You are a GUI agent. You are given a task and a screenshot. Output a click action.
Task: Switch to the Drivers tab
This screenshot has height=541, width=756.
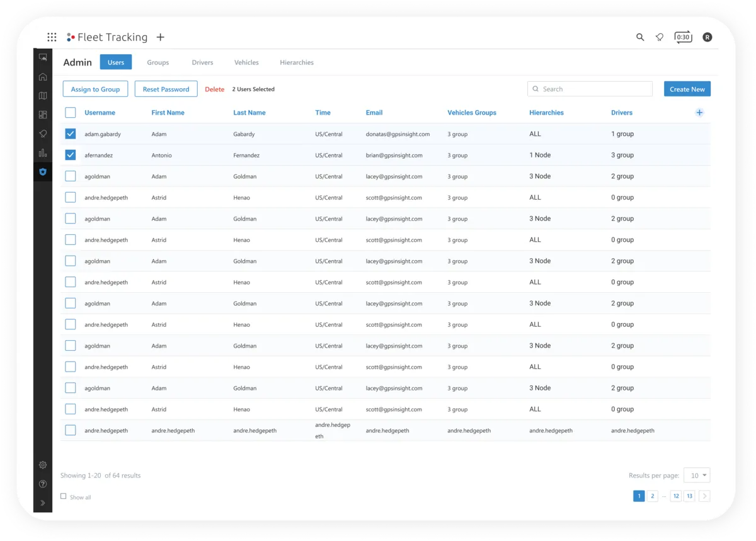(203, 62)
